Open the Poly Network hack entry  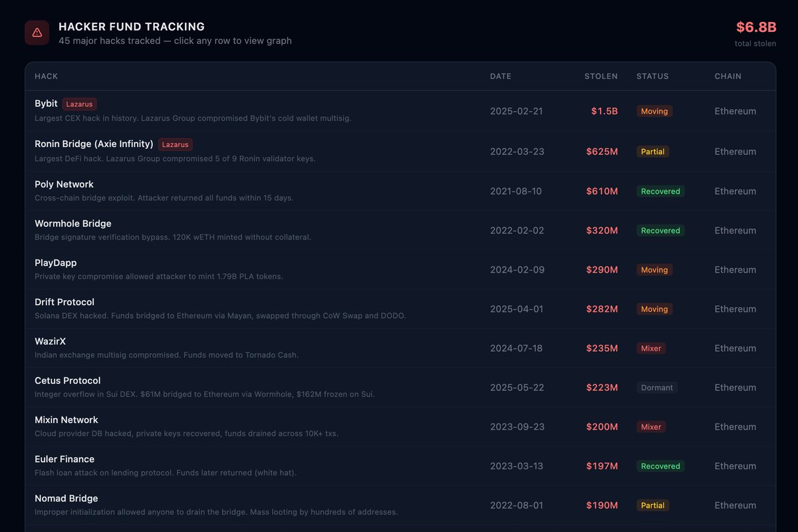(x=400, y=191)
